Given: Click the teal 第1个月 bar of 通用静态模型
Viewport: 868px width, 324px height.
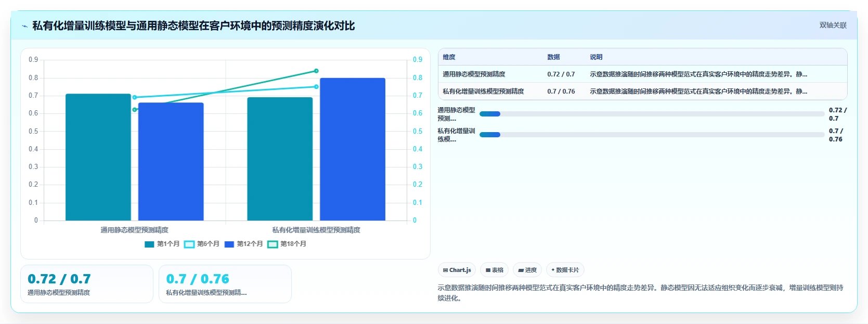Looking at the screenshot, I should 98,157.
